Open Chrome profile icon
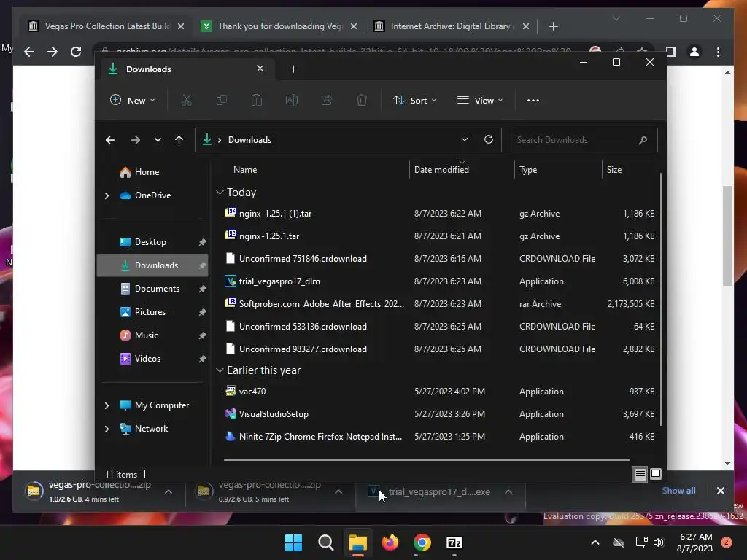747x560 pixels. (694, 52)
